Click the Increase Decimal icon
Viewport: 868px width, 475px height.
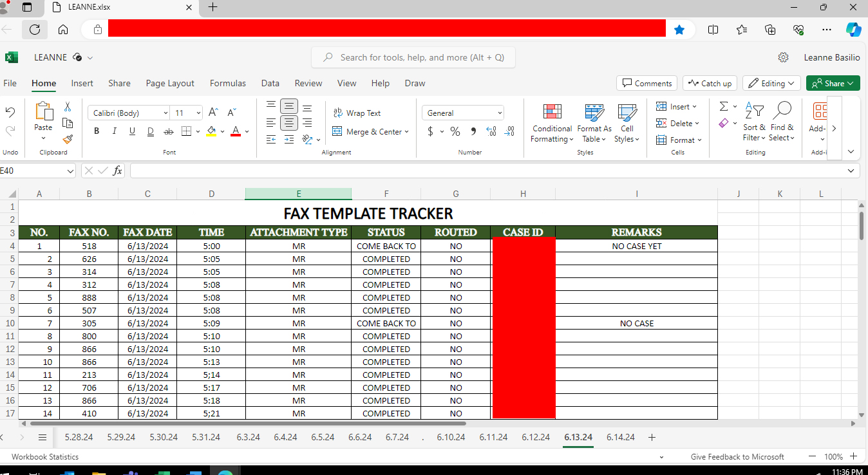(491, 131)
